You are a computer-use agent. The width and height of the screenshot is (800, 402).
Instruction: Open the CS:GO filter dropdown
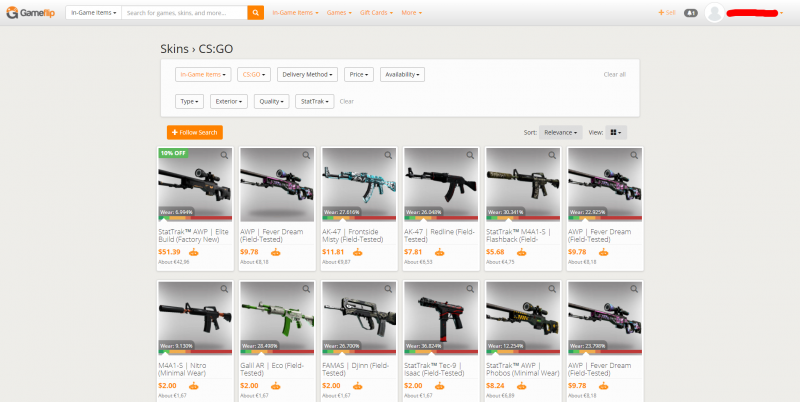254,74
